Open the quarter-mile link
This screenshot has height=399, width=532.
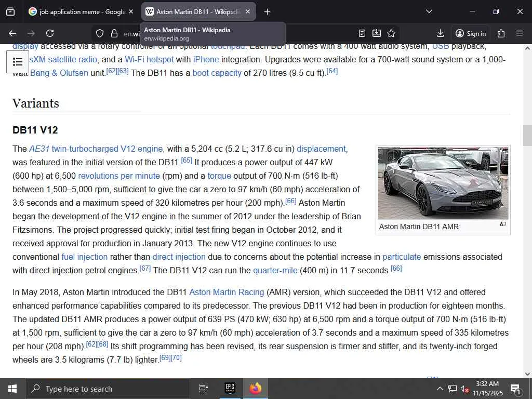pos(275,270)
